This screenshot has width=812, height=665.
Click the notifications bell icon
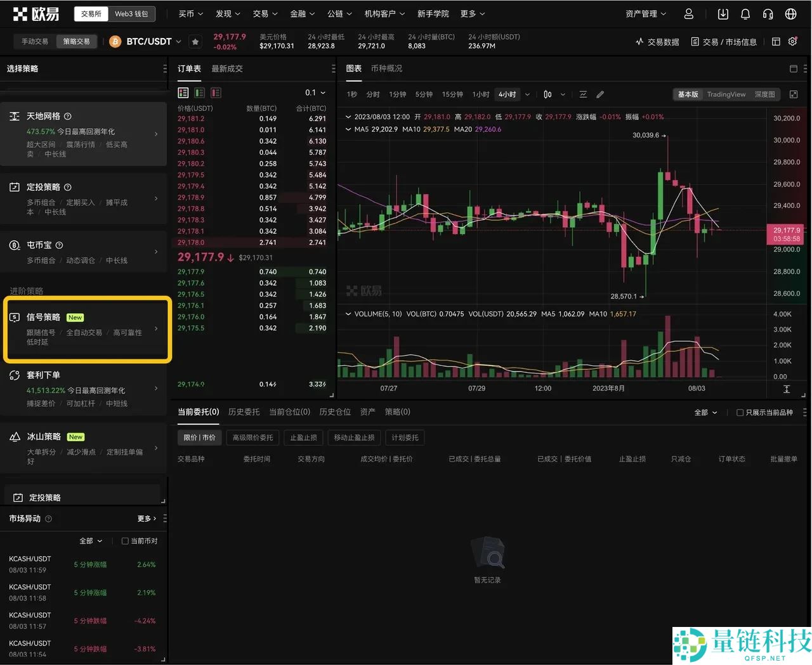click(x=745, y=13)
